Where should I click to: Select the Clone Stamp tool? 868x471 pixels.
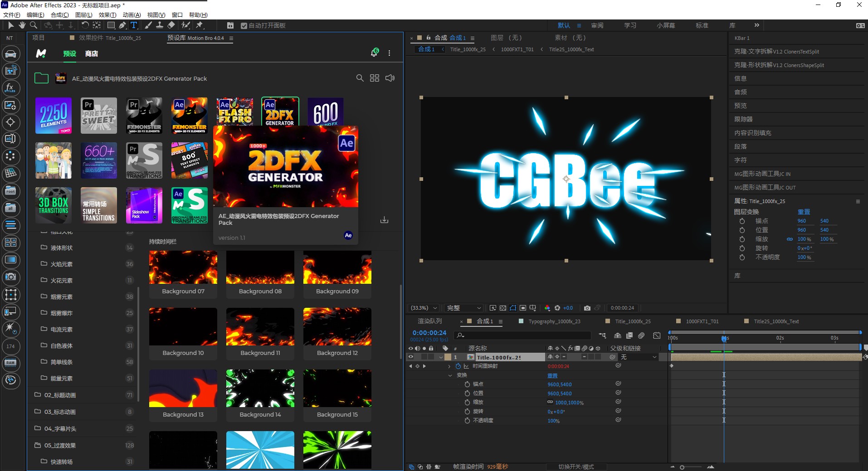(160, 25)
